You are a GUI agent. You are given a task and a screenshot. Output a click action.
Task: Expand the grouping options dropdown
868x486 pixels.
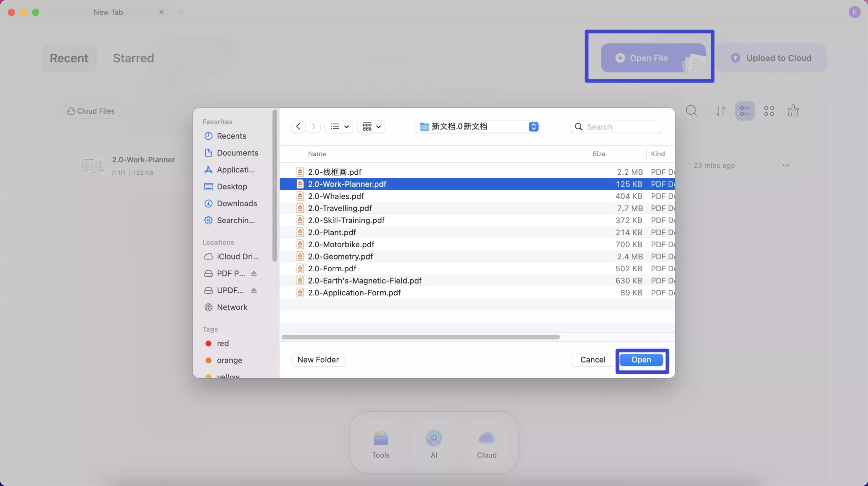point(371,127)
